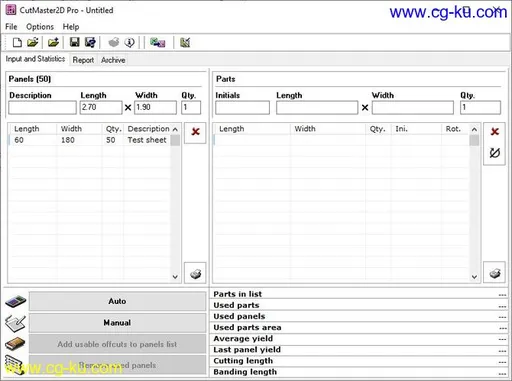Click the Average yield statistic row
512x381 pixels.
[x=359, y=339]
